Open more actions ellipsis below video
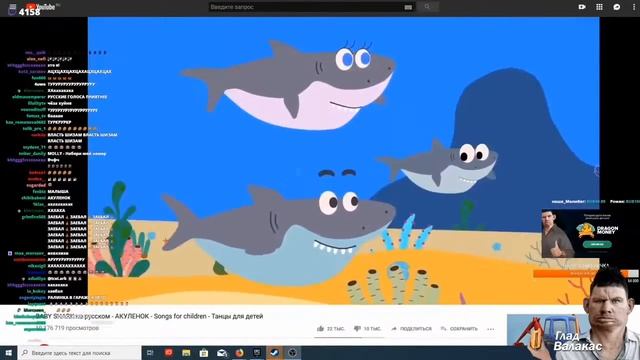Image resolution: width=640 pixels, height=360 pixels. coord(491,329)
